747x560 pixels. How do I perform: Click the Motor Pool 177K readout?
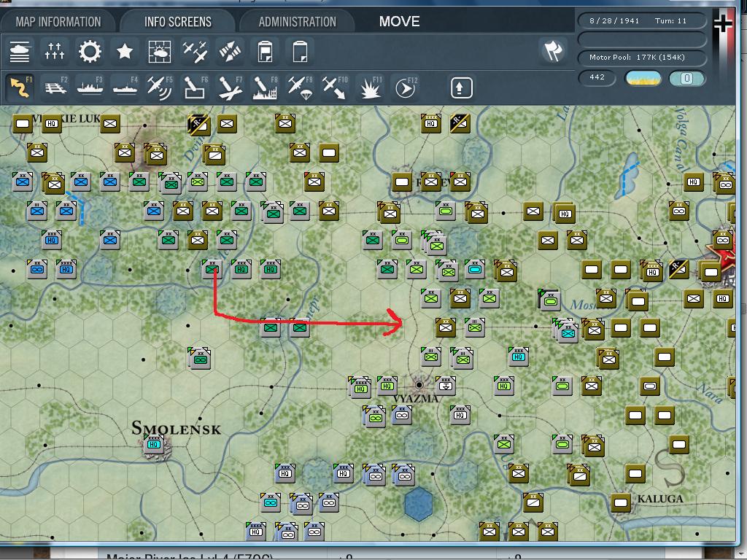tap(642, 57)
